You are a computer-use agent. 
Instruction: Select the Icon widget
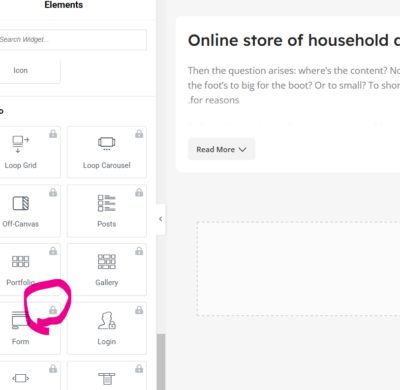coord(30,71)
